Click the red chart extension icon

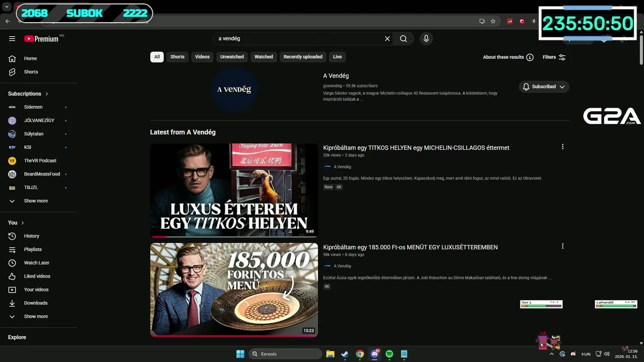point(510,21)
